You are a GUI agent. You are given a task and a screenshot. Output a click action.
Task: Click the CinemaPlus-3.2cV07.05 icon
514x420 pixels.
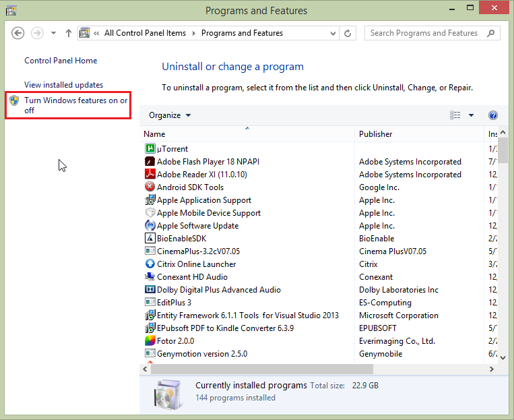point(150,251)
